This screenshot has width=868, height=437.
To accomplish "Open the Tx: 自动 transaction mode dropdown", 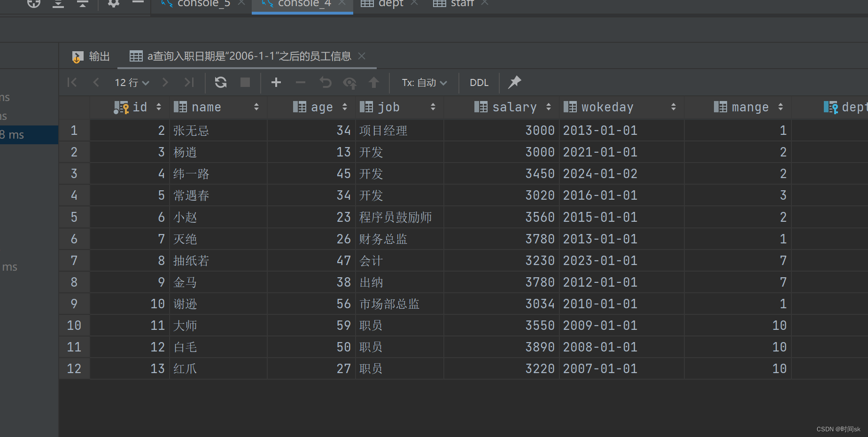I will pos(424,83).
